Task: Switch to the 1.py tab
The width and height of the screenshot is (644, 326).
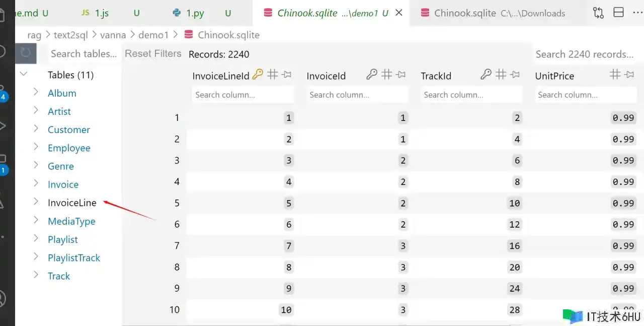Action: tap(195, 13)
